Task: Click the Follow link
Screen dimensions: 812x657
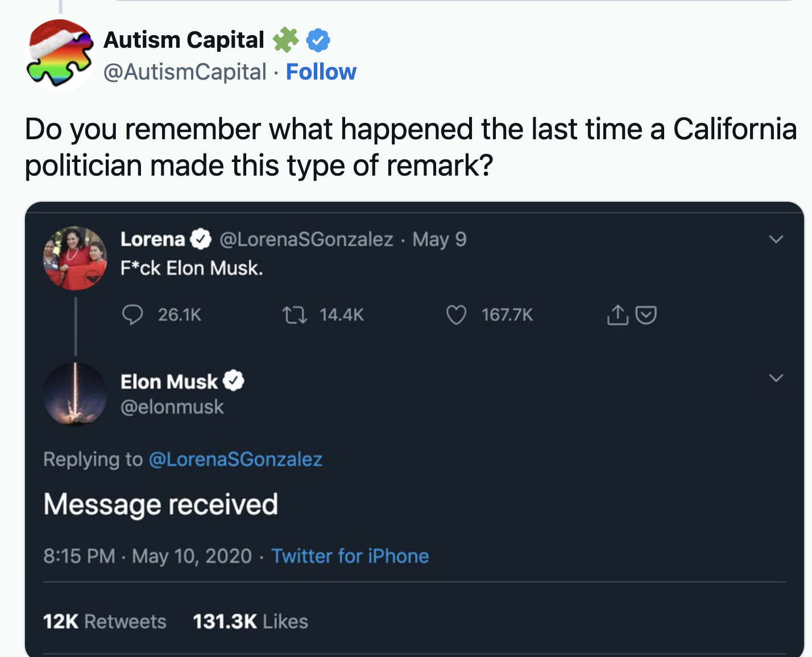Action: pyautogui.click(x=321, y=72)
